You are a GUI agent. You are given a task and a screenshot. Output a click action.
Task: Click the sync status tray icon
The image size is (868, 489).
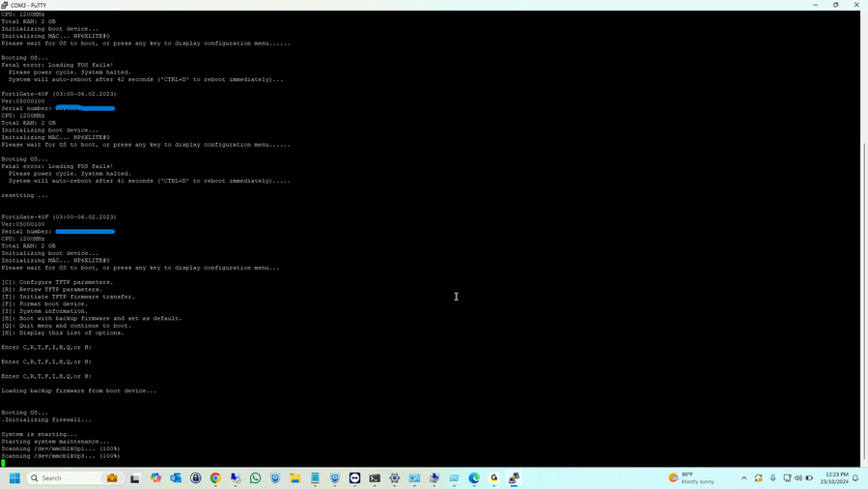(x=758, y=478)
